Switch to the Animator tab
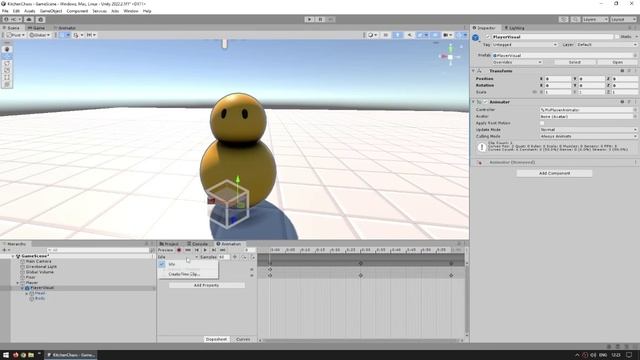The width and height of the screenshot is (640, 360). [x=65, y=28]
